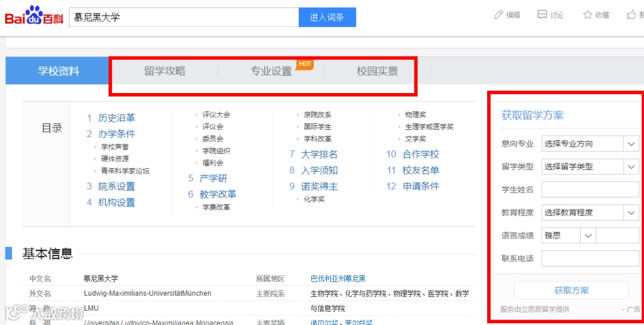
Task: Click the Baidu Baike logo
Action: pyautogui.click(x=34, y=15)
